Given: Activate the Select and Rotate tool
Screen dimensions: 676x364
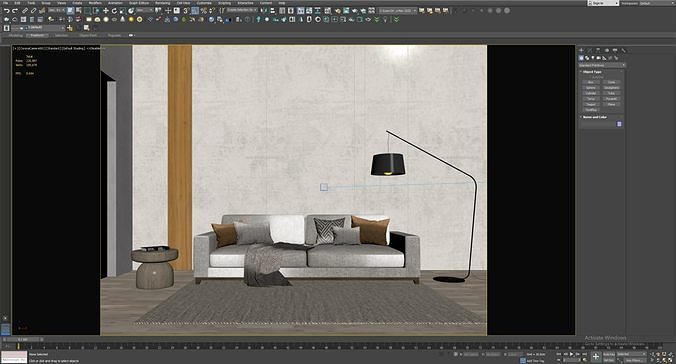Looking at the screenshot, I should click(114, 10).
